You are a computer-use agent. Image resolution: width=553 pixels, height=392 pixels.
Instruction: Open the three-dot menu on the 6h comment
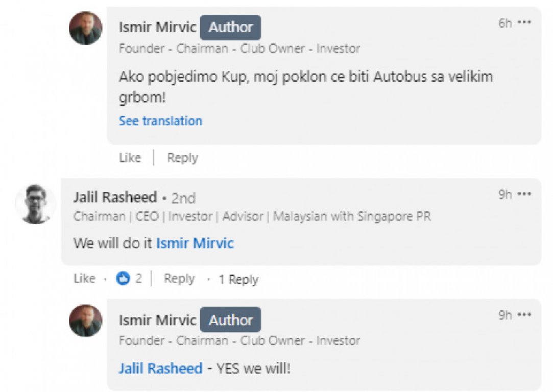pyautogui.click(x=524, y=23)
